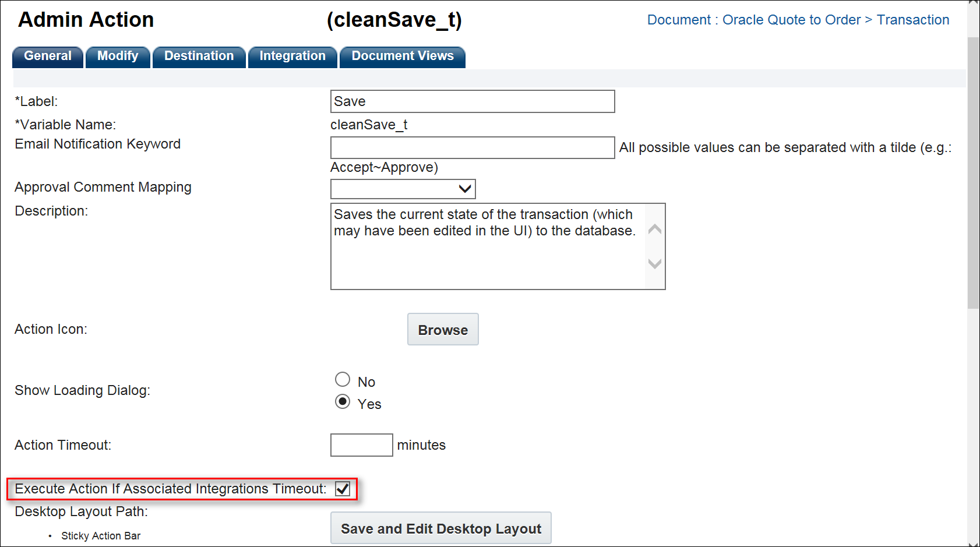980x547 pixels.
Task: Expand the Approval Comment Mapping dropdown
Action: [403, 189]
